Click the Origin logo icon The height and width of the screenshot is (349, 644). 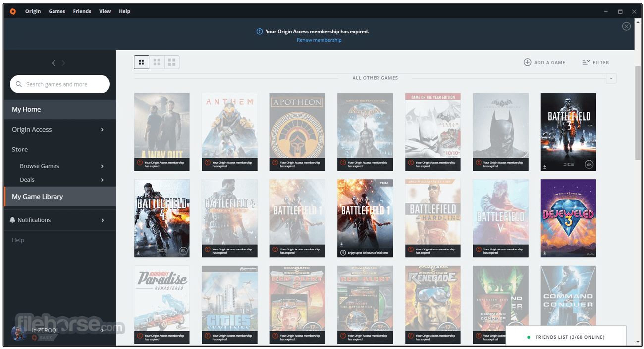pos(13,11)
